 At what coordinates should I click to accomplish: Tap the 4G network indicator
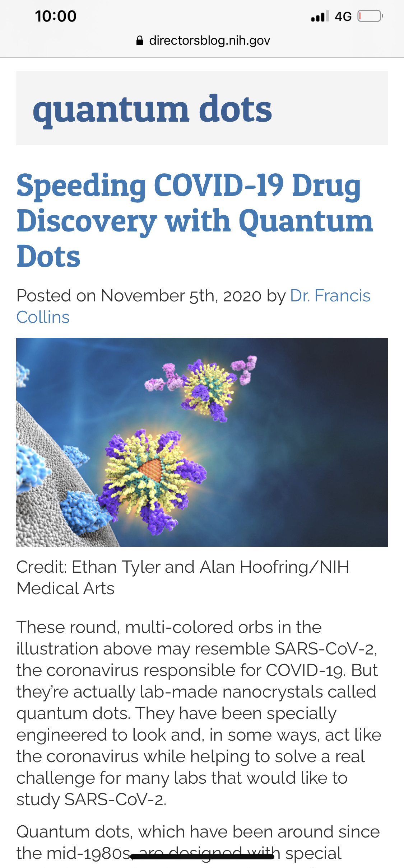(343, 17)
